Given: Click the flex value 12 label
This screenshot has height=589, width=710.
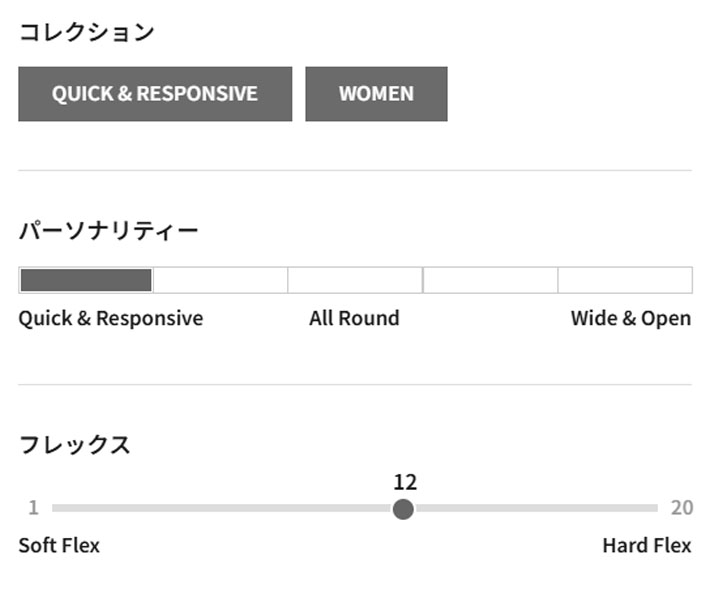Looking at the screenshot, I should 405,482.
